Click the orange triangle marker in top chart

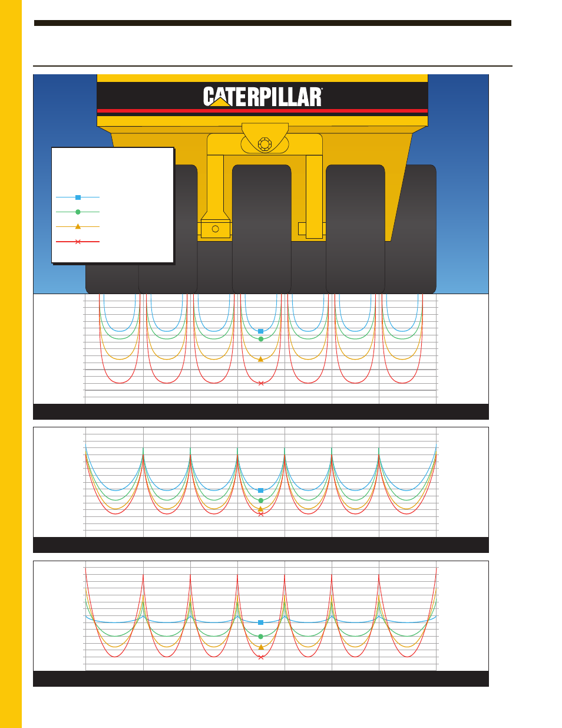(261, 358)
